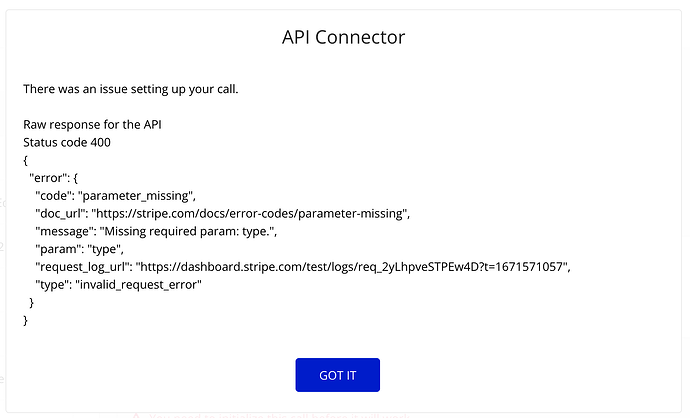Click the 'Raw response for the API' line

[92, 125]
